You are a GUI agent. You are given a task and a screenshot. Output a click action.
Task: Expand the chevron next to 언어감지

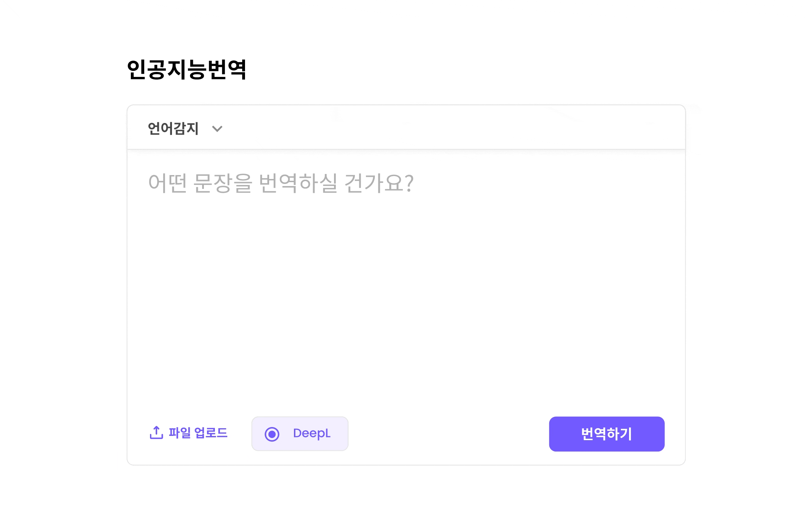(x=217, y=129)
